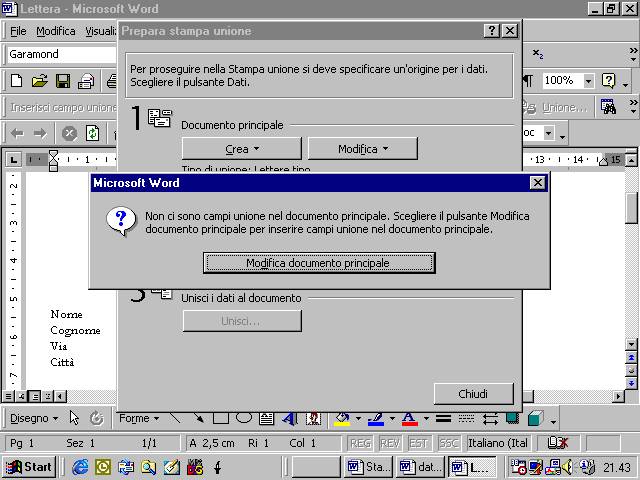
Task: Launch Internet Explorer from quick launch
Action: (x=80, y=467)
